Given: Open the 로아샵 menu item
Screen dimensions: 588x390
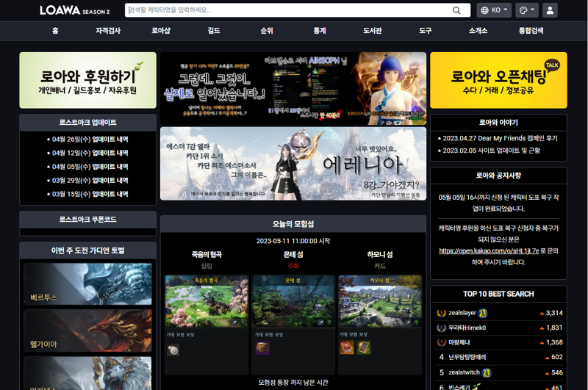Looking at the screenshot, I should (x=161, y=31).
